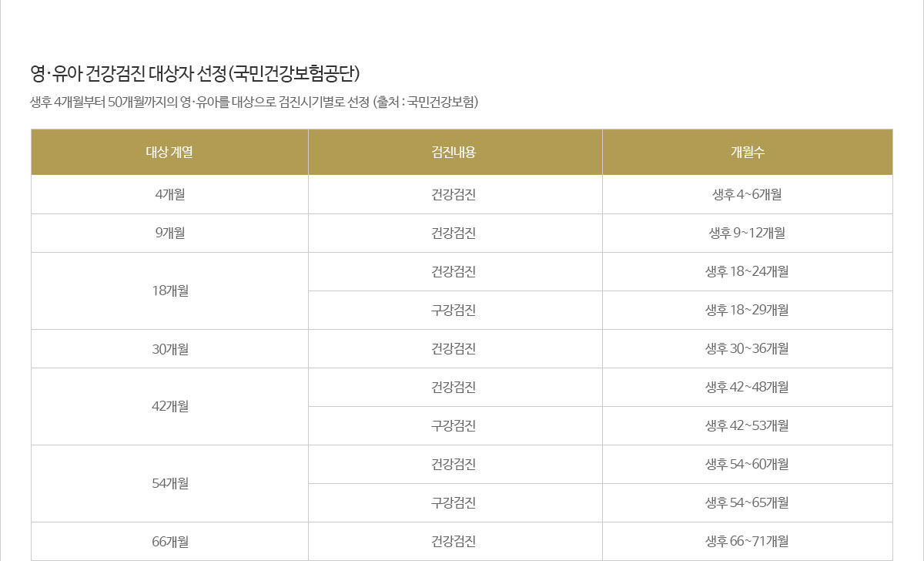
Task: Click the 54개월 merged row cell
Action: point(169,483)
